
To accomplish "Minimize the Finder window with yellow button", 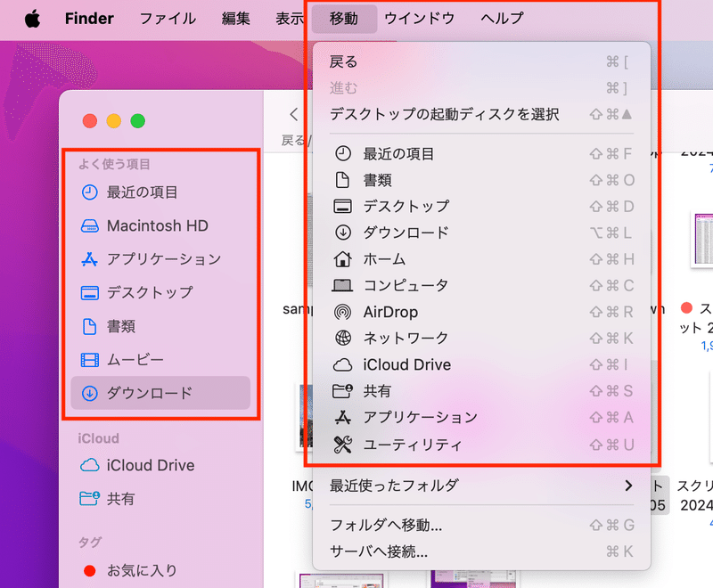I will tap(114, 121).
